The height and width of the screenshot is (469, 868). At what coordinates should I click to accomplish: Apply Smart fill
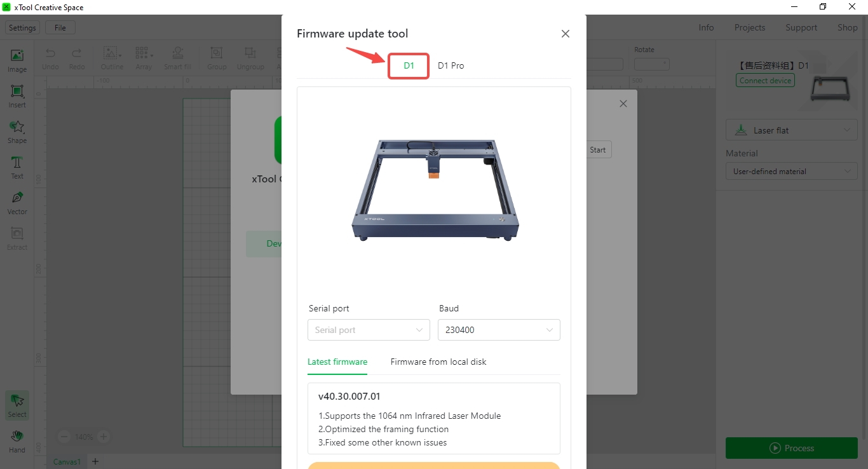click(x=177, y=58)
